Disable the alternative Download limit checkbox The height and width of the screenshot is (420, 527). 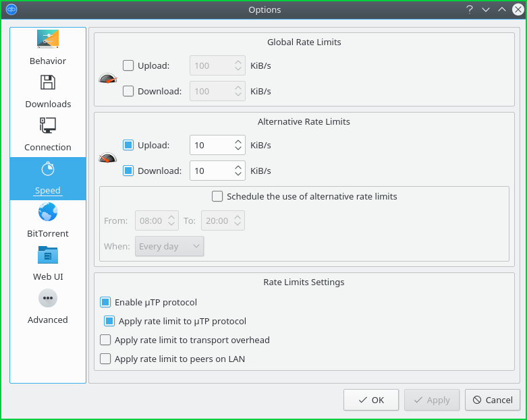pos(128,171)
